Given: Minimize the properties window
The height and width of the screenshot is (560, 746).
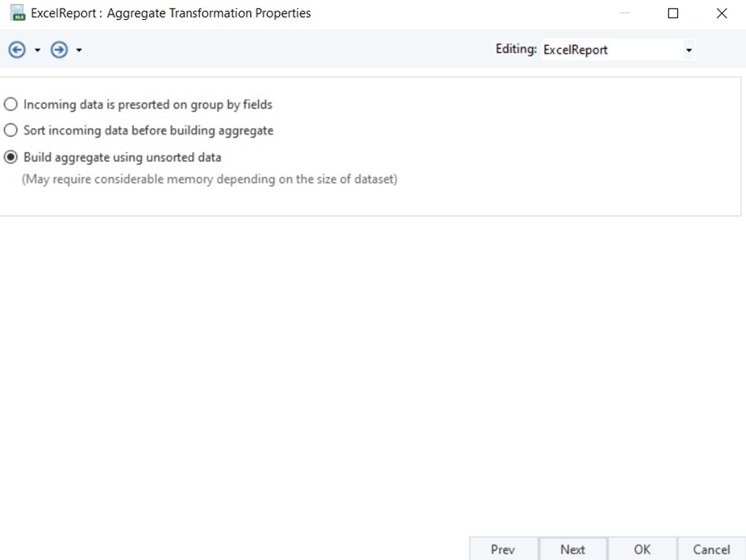Looking at the screenshot, I should [624, 13].
